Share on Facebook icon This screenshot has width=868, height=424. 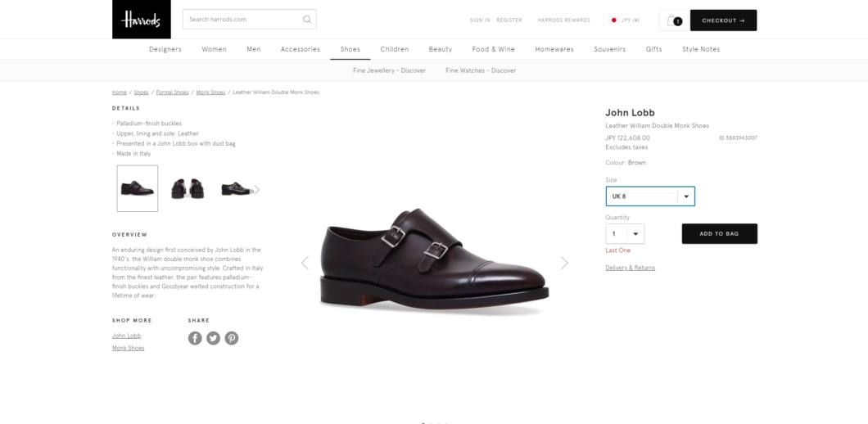tap(195, 338)
